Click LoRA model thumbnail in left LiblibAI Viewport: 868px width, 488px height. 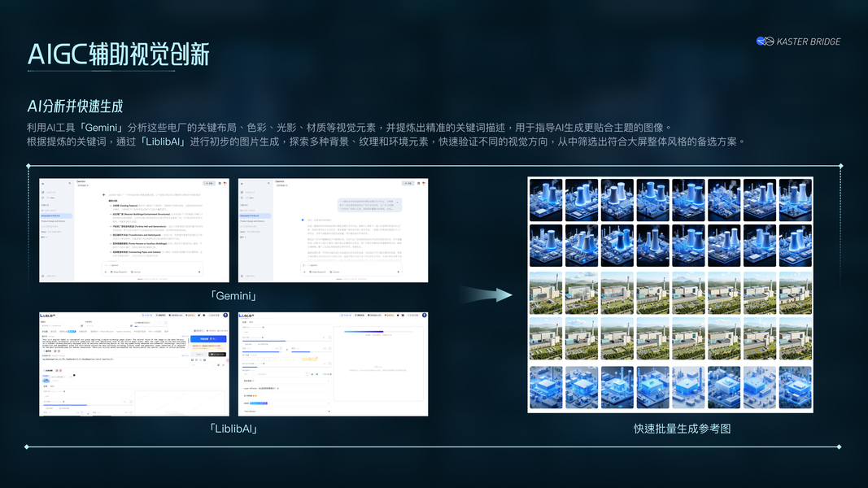[x=46, y=378]
